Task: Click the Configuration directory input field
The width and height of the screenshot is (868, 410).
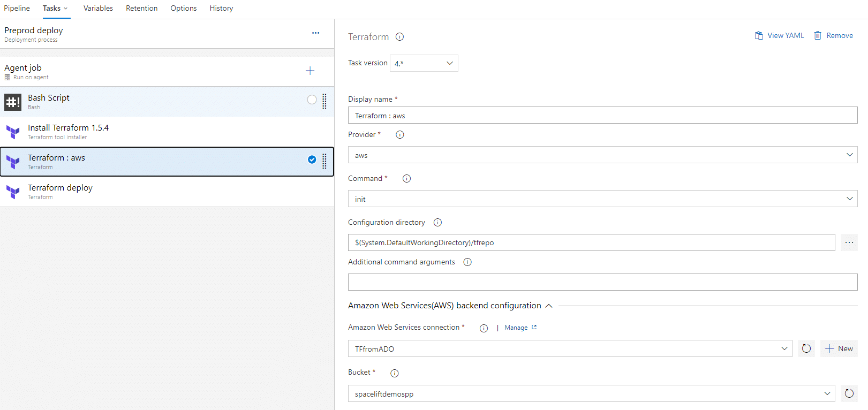Action: 592,242
